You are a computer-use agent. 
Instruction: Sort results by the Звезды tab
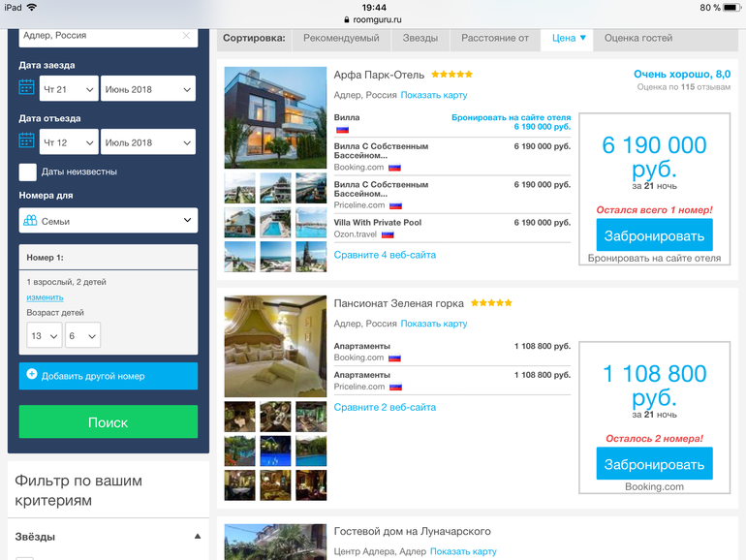tap(420, 39)
